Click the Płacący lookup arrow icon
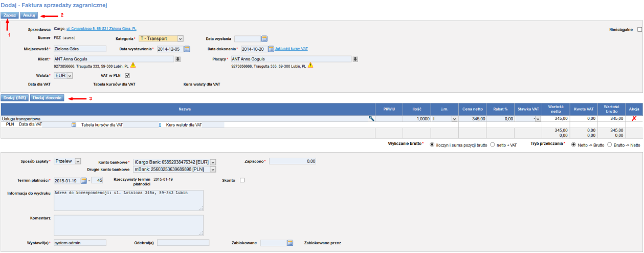Viewport: 644px width, 253px height. (x=355, y=59)
